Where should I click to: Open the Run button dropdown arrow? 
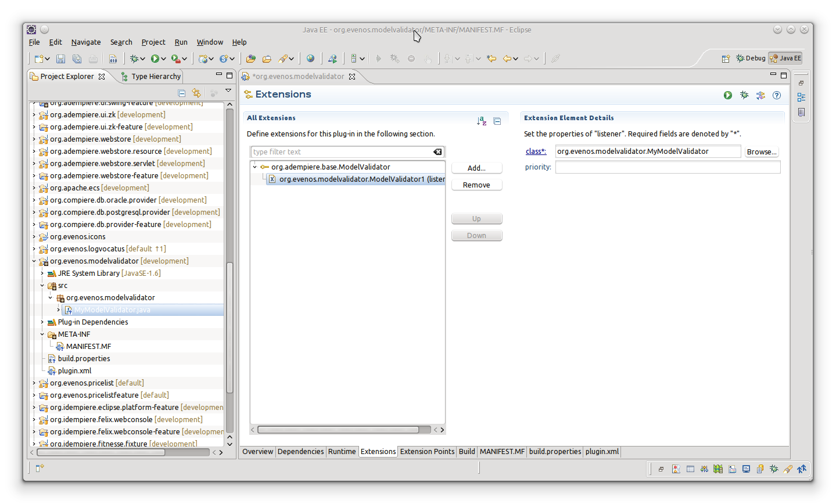pyautogui.click(x=164, y=59)
